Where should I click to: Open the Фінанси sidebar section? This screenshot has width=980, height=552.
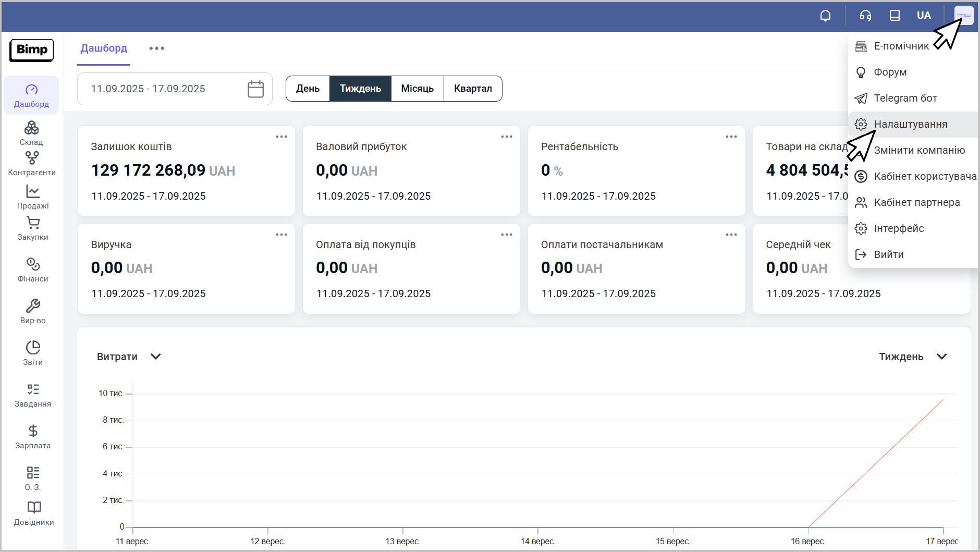pos(33,269)
